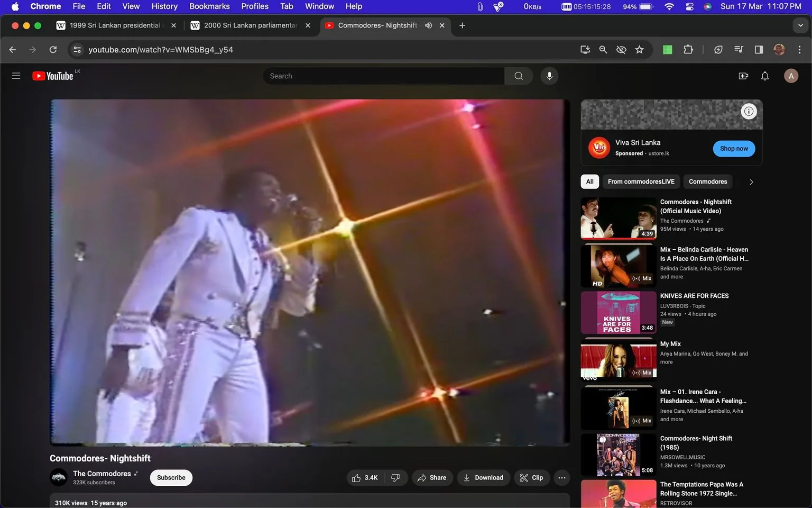Viewport: 812px width, 508px height.
Task: Open the History menu
Action: pos(164,6)
